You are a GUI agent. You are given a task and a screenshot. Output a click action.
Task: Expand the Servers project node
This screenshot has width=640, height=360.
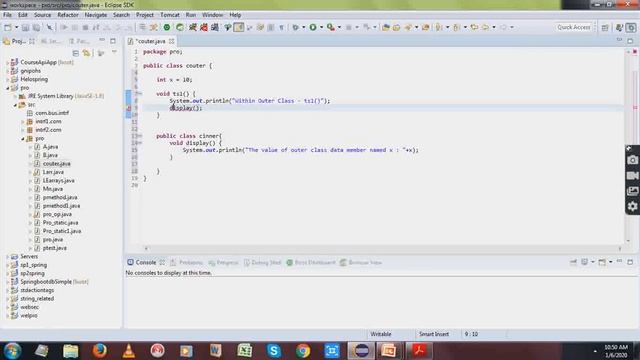pyautogui.click(x=8, y=257)
